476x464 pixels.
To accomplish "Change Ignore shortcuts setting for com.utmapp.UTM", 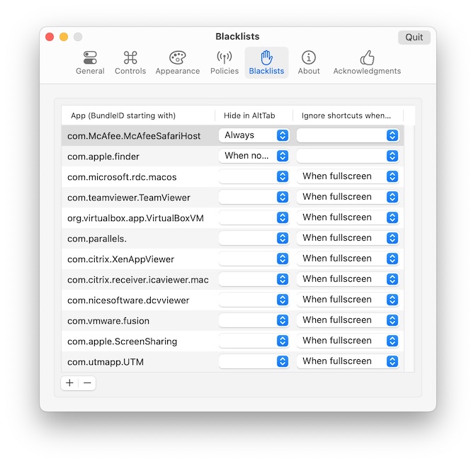I will (347, 361).
